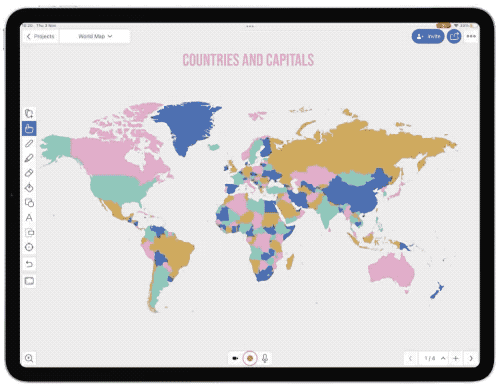500x390 pixels.
Task: Start recording with the record button
Action: click(x=250, y=358)
